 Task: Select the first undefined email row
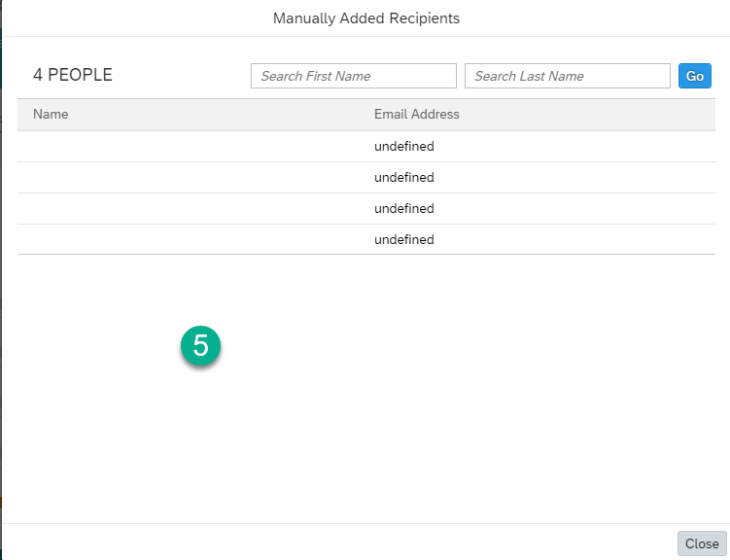pyautogui.click(x=366, y=146)
